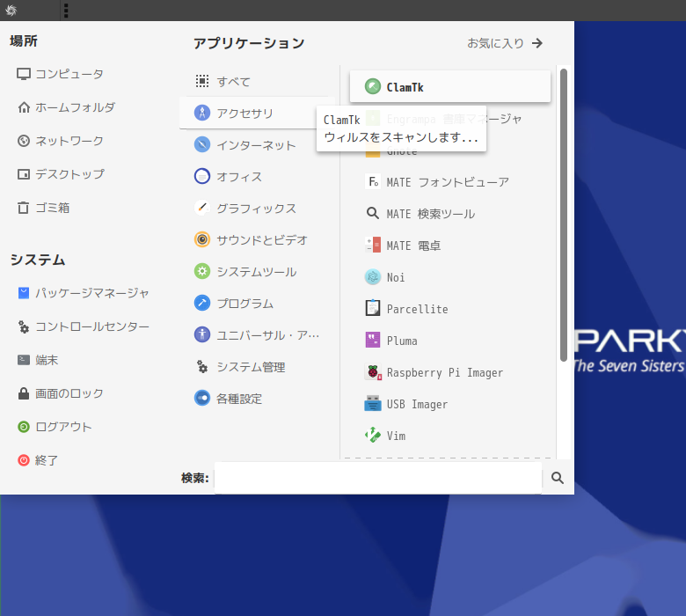Viewport: 686px width, 616px height.
Task: Select the システムツール category label
Action: 257,272
